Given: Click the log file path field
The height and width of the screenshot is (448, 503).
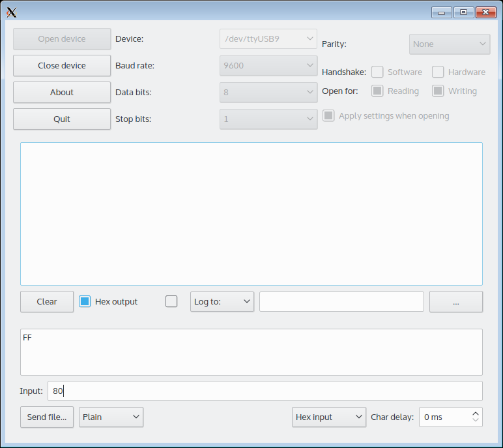Looking at the screenshot, I should pyautogui.click(x=341, y=301).
